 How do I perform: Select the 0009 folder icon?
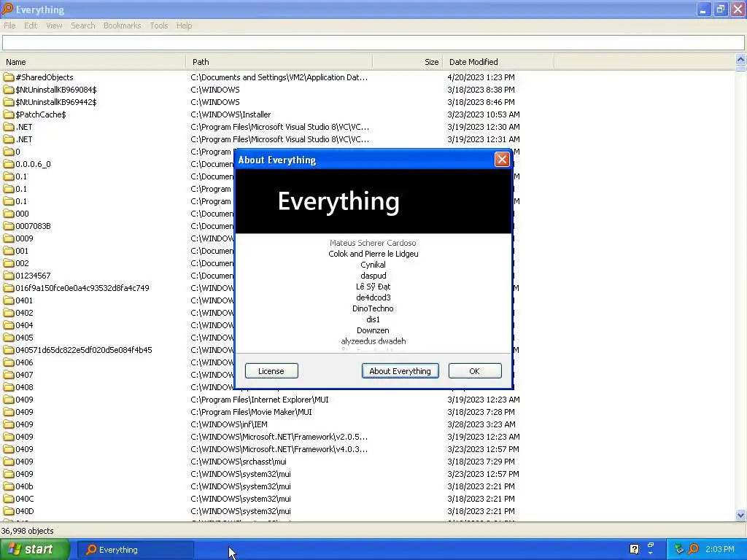pyautogui.click(x=9, y=238)
